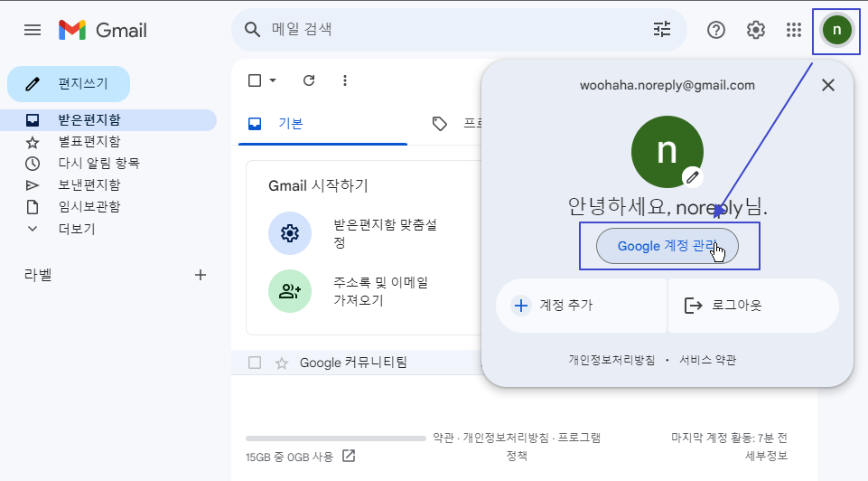
Task: Click the 주소록 및 이메일 가져오기 icon
Action: pos(290,291)
